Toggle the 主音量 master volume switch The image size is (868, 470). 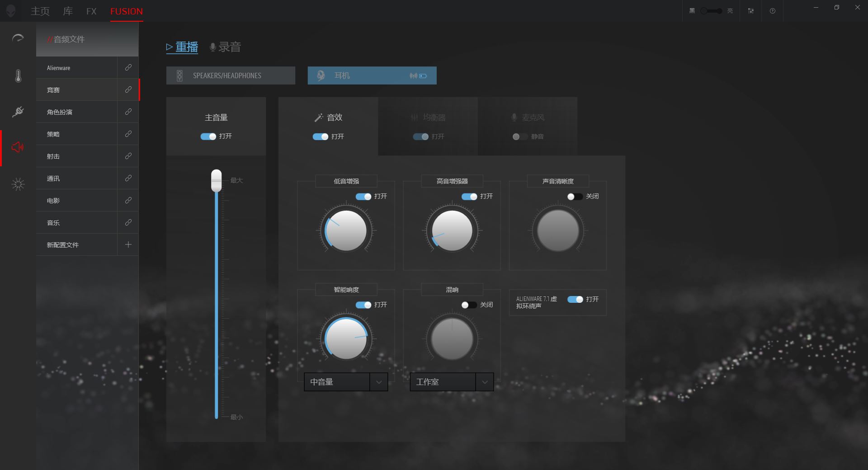pyautogui.click(x=208, y=136)
